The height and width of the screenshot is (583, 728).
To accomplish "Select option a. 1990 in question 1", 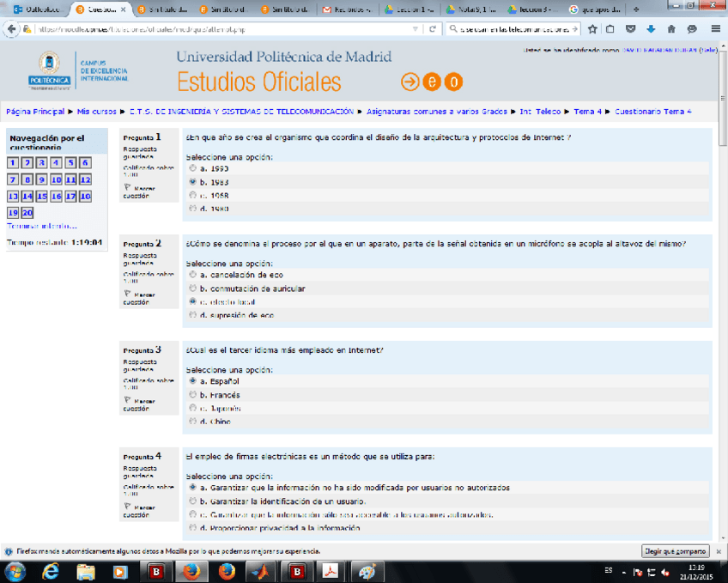I will (x=192, y=168).
